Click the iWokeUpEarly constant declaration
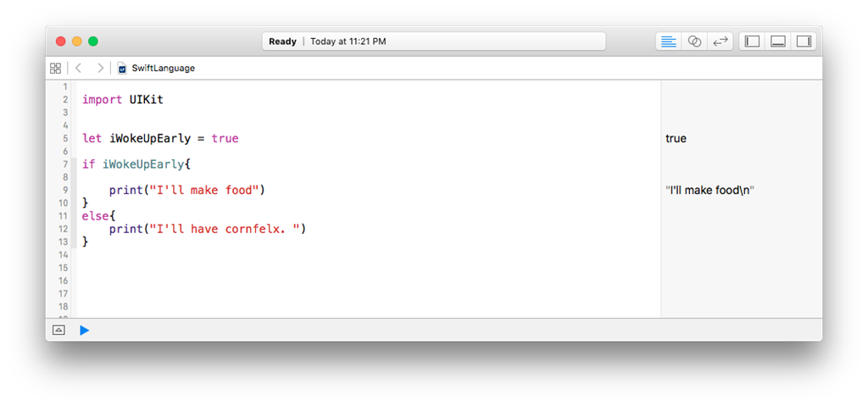 [x=150, y=138]
